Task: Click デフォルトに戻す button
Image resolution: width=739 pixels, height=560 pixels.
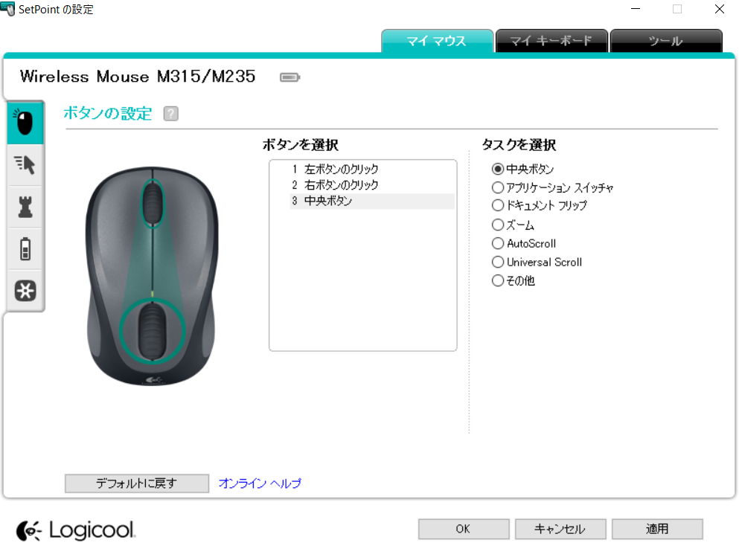Action: (137, 483)
